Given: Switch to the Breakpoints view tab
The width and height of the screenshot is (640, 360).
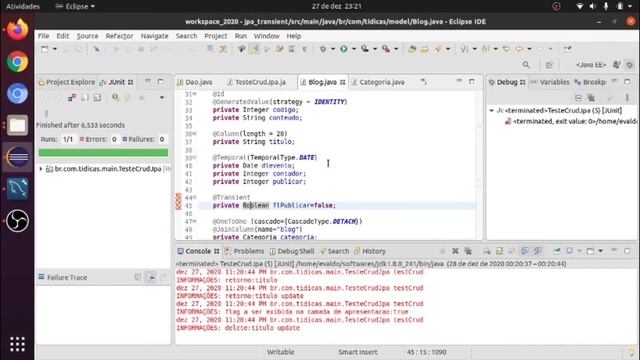Looking at the screenshot, I should (590, 82).
